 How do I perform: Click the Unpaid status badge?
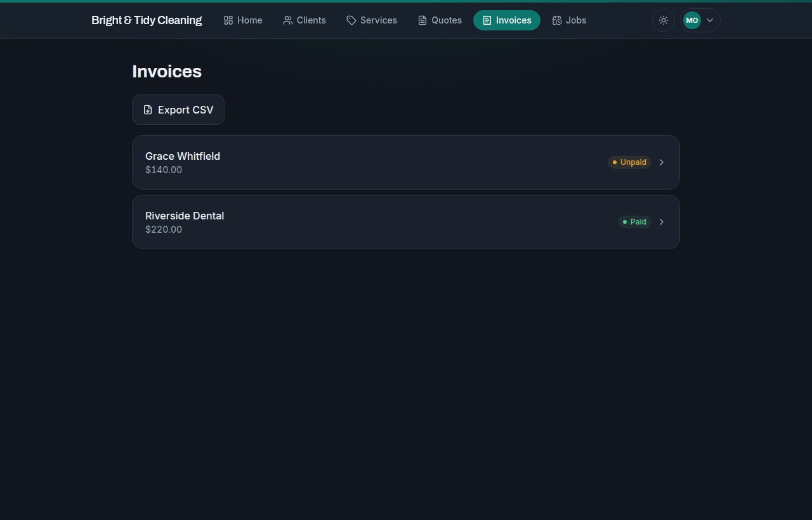click(629, 162)
